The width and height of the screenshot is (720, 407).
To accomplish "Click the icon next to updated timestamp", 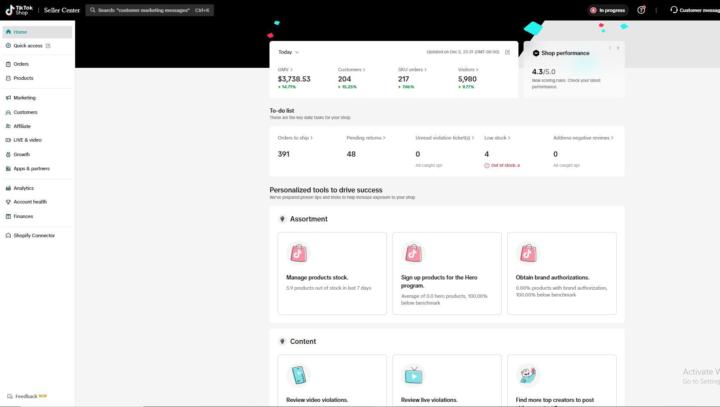I will click(x=507, y=52).
